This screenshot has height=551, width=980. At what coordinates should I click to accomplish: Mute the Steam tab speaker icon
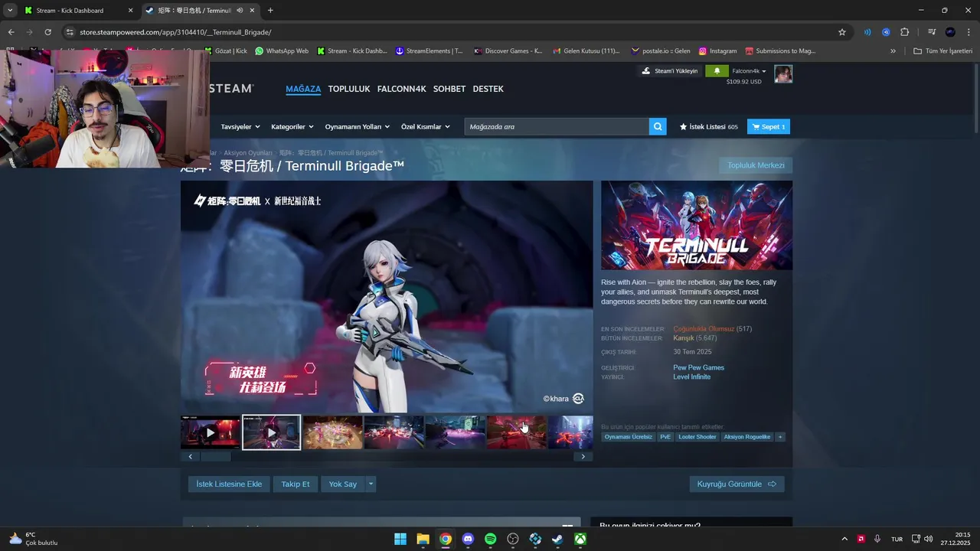240,11
